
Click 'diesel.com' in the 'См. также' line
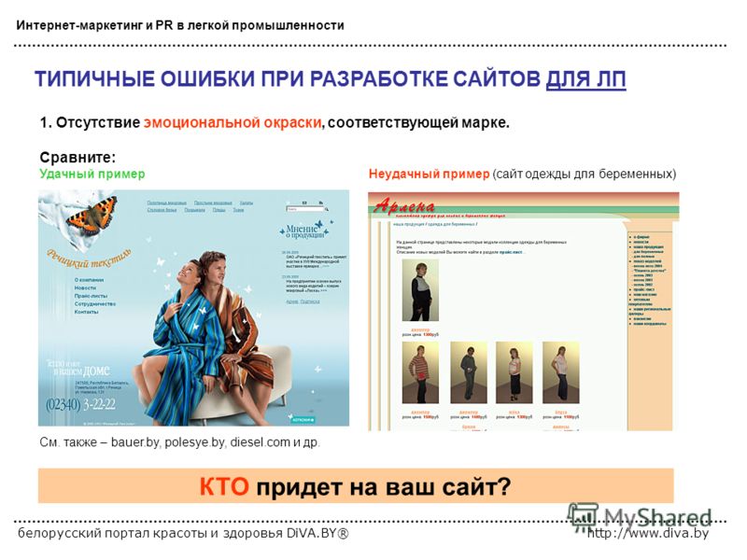(261, 442)
